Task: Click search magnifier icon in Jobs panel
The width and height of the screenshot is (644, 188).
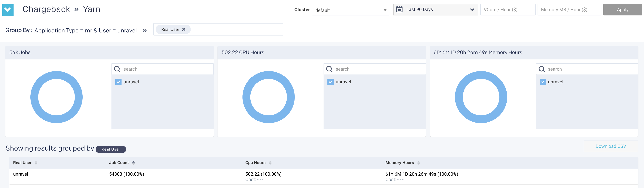Action: (117, 69)
